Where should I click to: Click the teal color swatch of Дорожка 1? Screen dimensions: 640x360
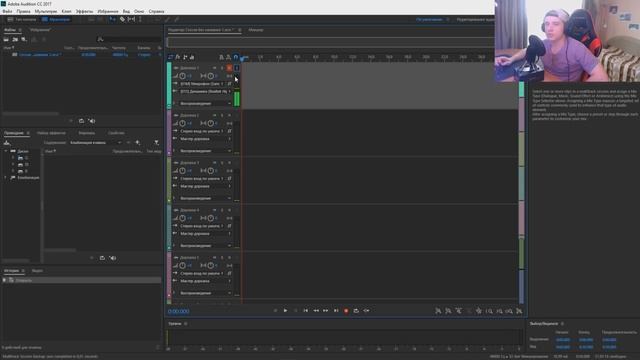click(169, 86)
